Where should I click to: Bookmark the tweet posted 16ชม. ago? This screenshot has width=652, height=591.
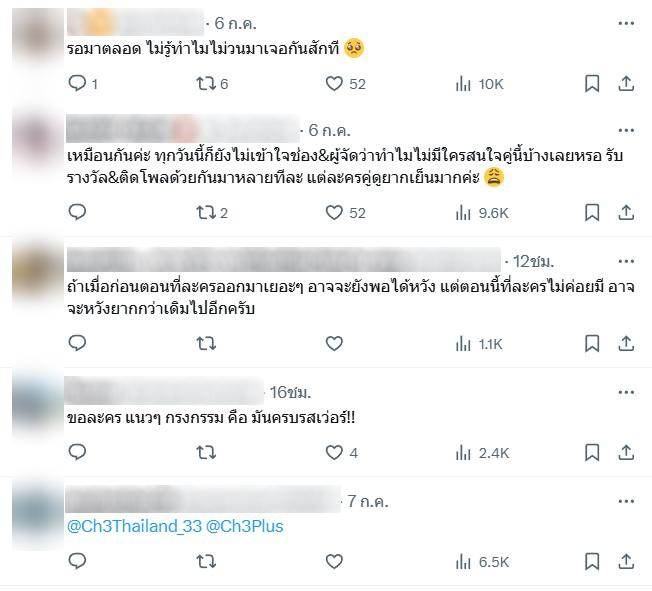(x=592, y=453)
